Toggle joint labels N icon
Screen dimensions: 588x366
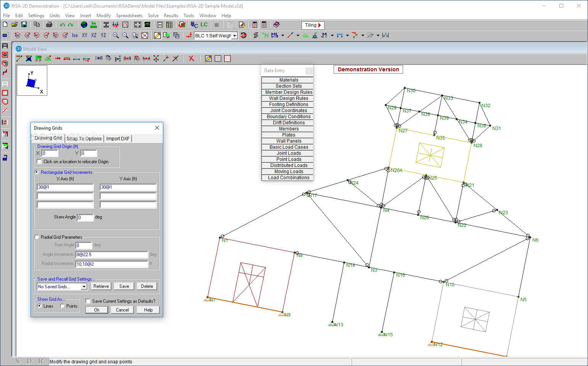pyautogui.click(x=265, y=35)
